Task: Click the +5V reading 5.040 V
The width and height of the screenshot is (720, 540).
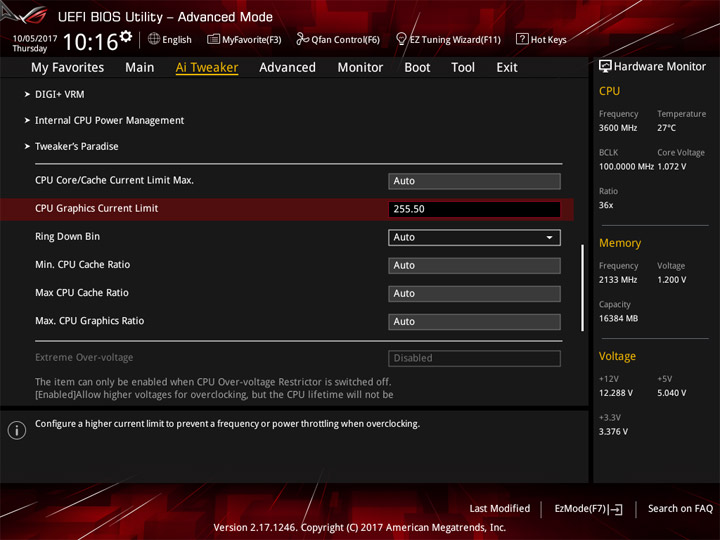Action: coord(672,393)
